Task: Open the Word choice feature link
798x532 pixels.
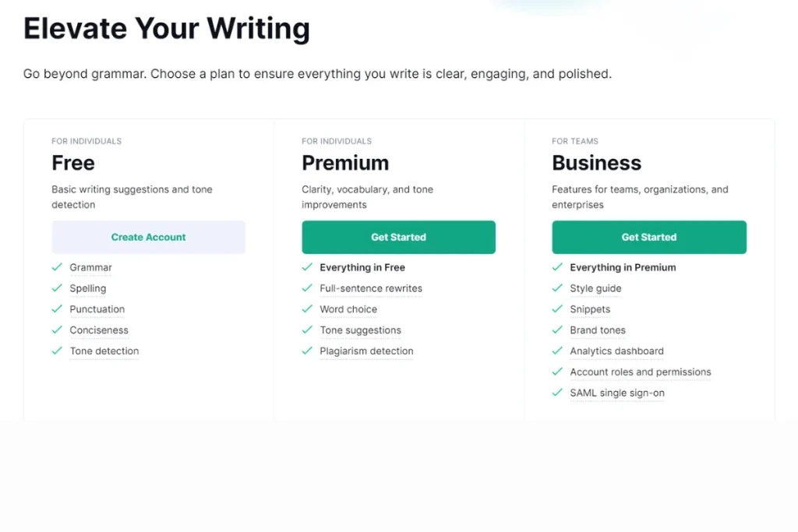Action: coord(348,309)
